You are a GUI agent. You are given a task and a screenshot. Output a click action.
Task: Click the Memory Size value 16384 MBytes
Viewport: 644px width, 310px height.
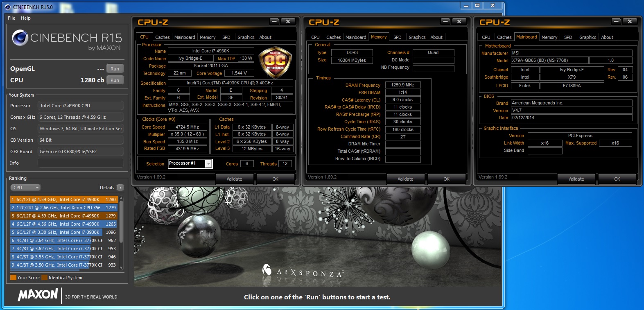click(352, 60)
